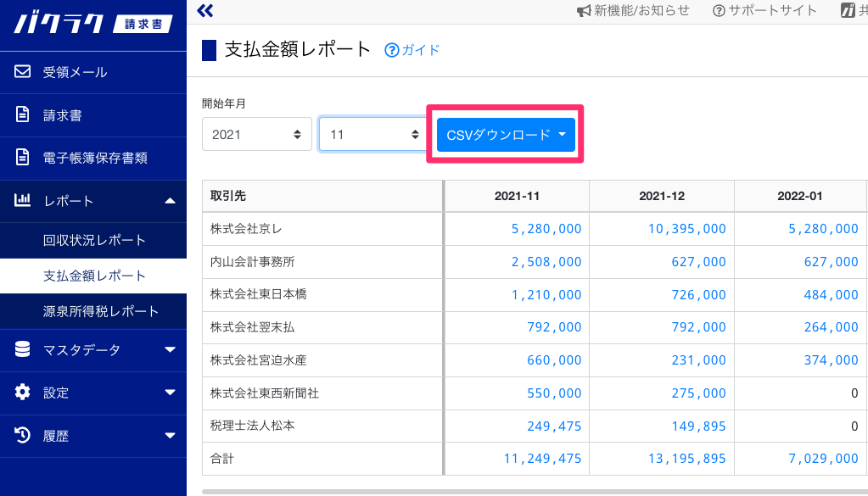Open the ガイド link

(420, 50)
